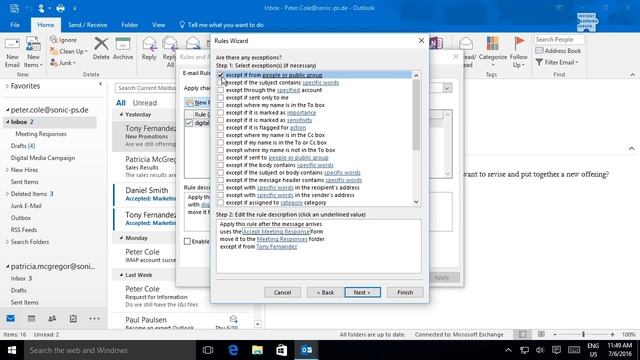Open the Categorize tool
The image size is (640, 360).
click(x=493, y=52)
